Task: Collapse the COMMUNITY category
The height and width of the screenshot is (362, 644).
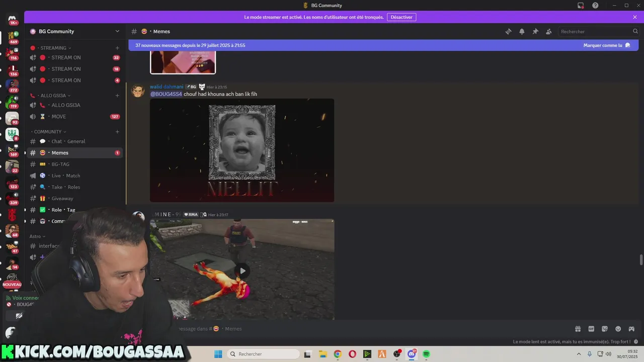Action: [x=48, y=132]
